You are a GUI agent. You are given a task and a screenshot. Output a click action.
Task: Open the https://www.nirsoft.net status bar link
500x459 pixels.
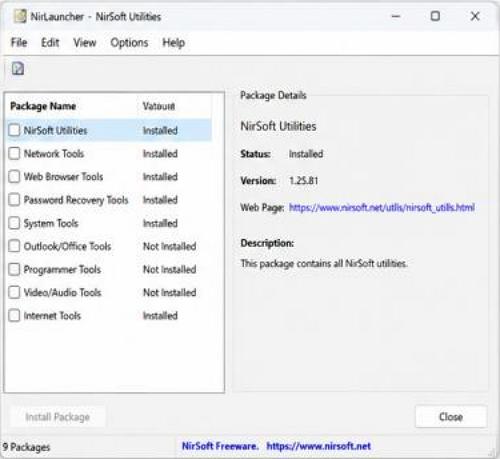(319, 446)
